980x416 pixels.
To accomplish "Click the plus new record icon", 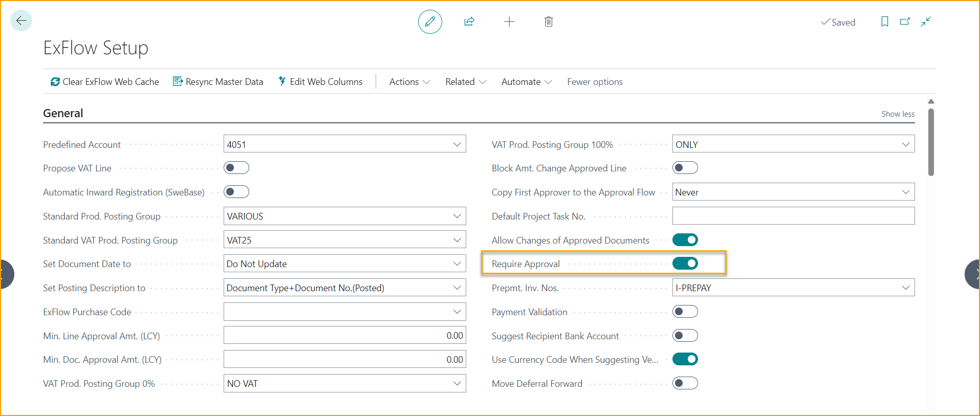I will [x=509, y=21].
